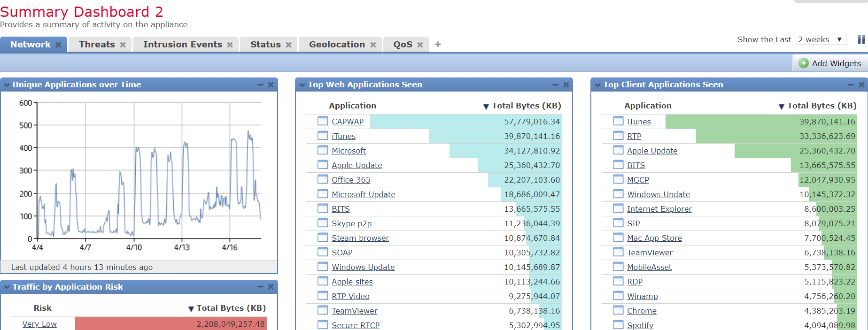This screenshot has width=868, height=330.
Task: Open the TeamViewer client application link
Action: point(650,253)
